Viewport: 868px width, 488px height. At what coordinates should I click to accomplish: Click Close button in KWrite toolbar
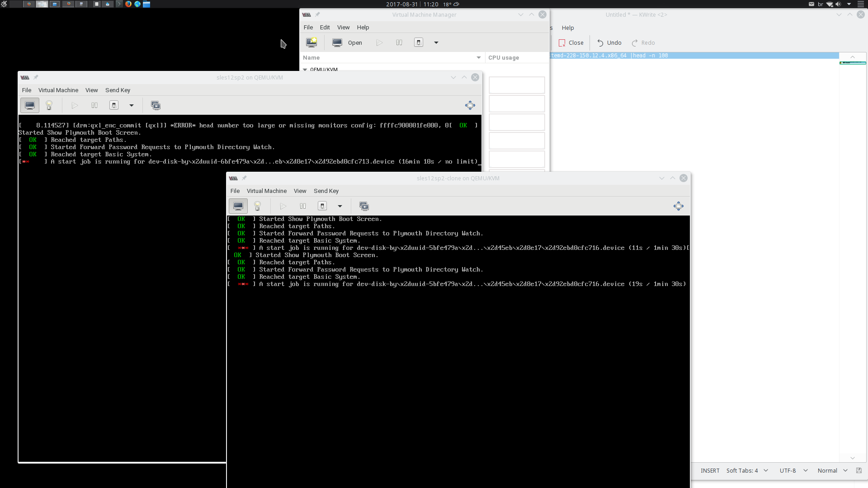coord(571,42)
